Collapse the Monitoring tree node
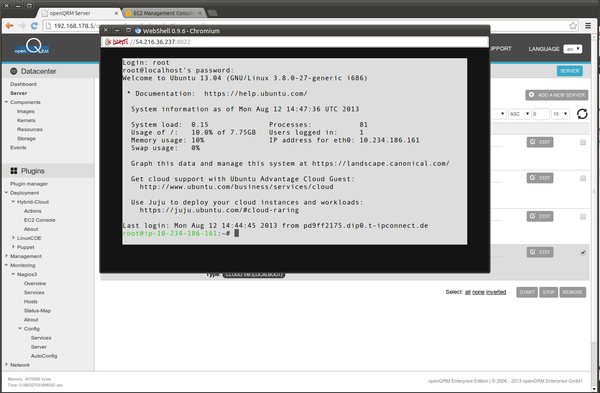600x393 pixels. 7,265
